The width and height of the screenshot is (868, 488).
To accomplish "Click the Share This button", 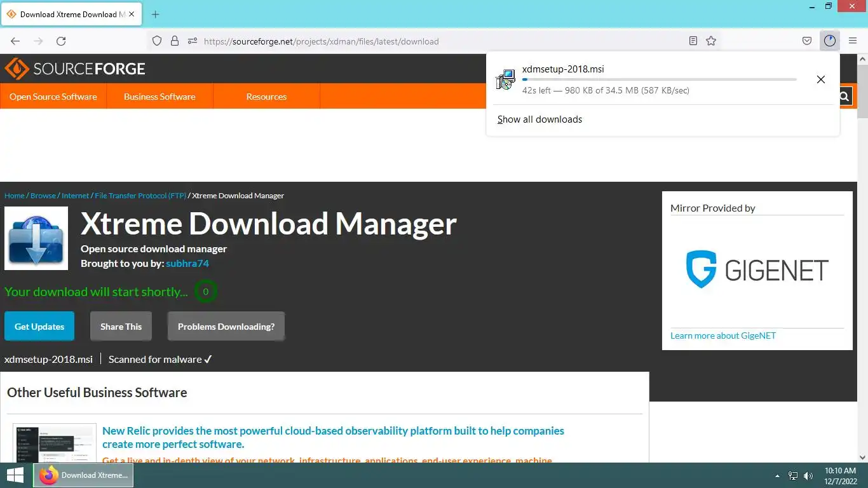I will [121, 327].
